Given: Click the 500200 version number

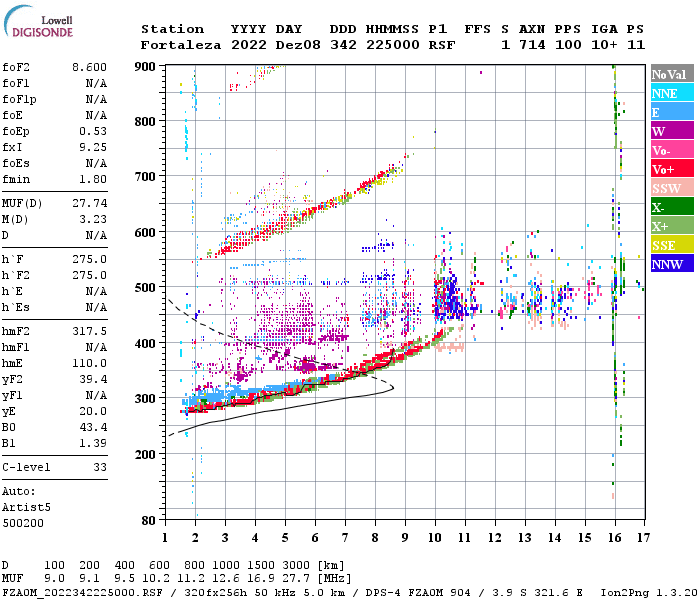Looking at the screenshot, I should (23, 523).
